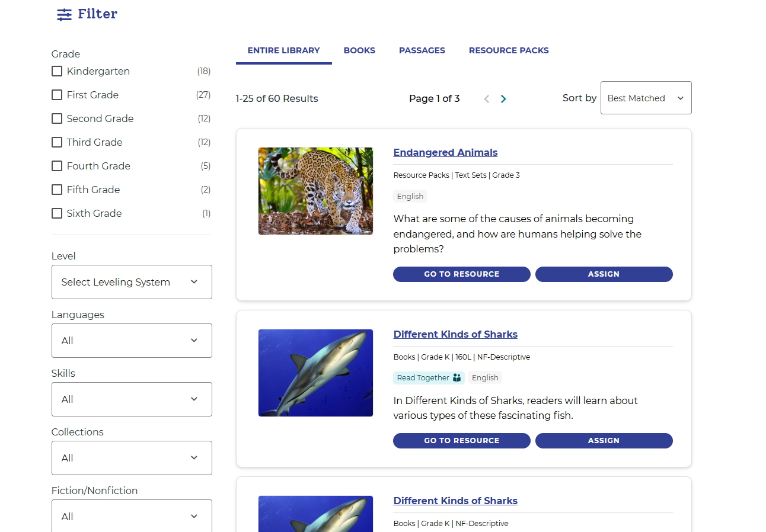Click the English tag on Endangered Animals
This screenshot has height=532, width=766.
(410, 196)
